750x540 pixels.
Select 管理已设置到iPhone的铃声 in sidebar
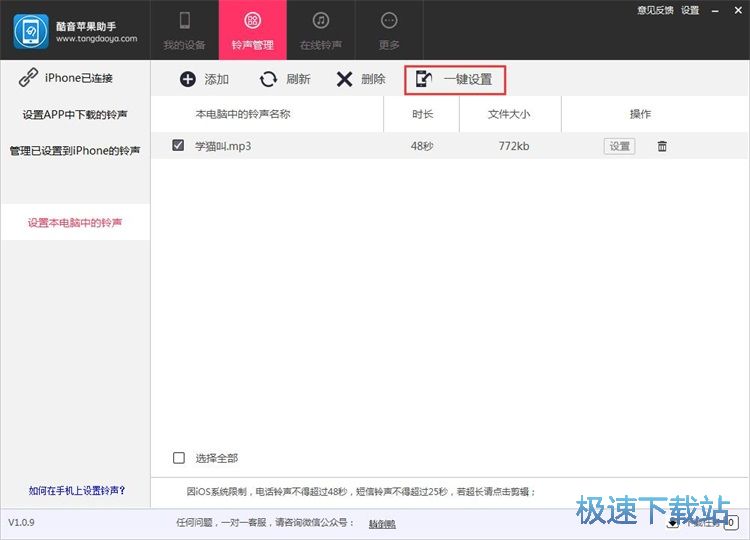75,150
